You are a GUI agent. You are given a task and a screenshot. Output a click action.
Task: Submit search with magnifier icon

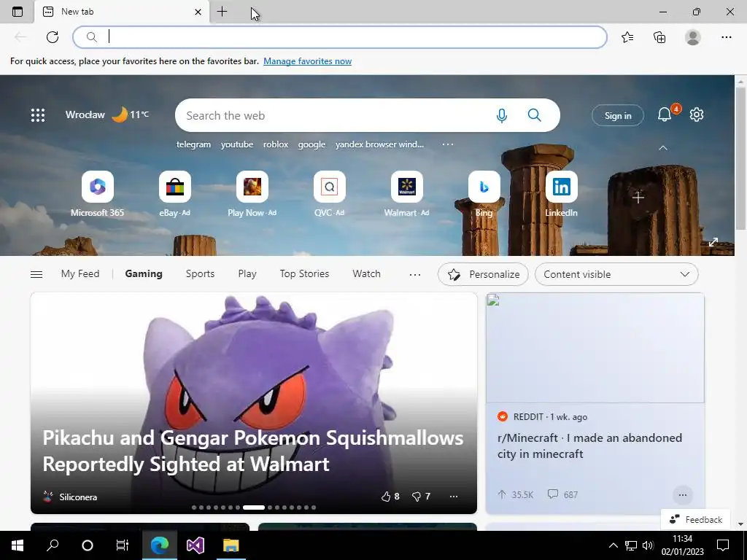pos(535,115)
